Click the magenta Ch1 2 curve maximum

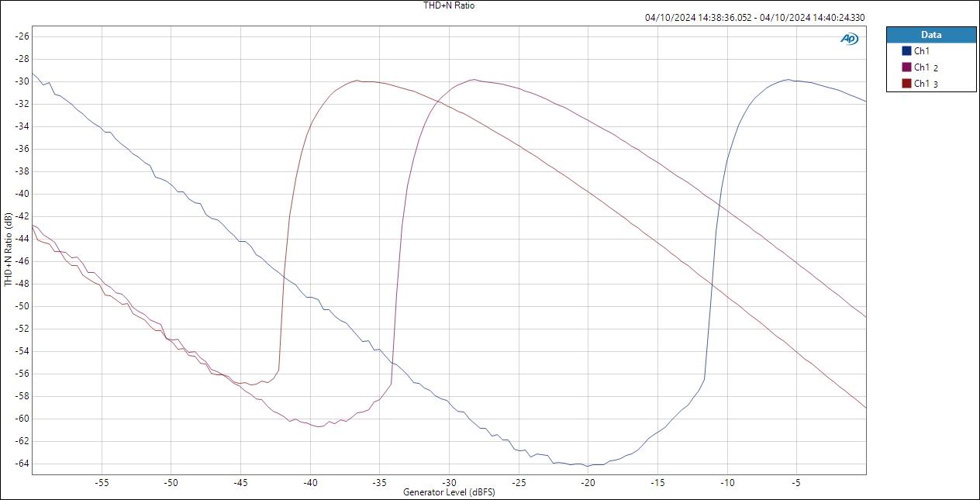(x=474, y=79)
